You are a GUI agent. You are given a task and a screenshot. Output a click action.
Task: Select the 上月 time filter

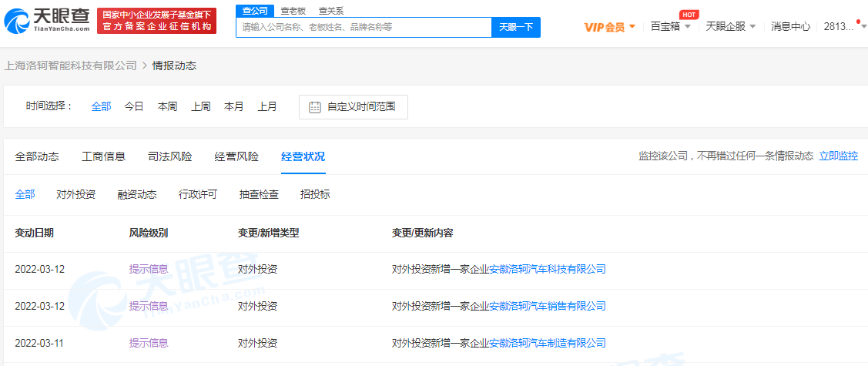click(x=266, y=106)
